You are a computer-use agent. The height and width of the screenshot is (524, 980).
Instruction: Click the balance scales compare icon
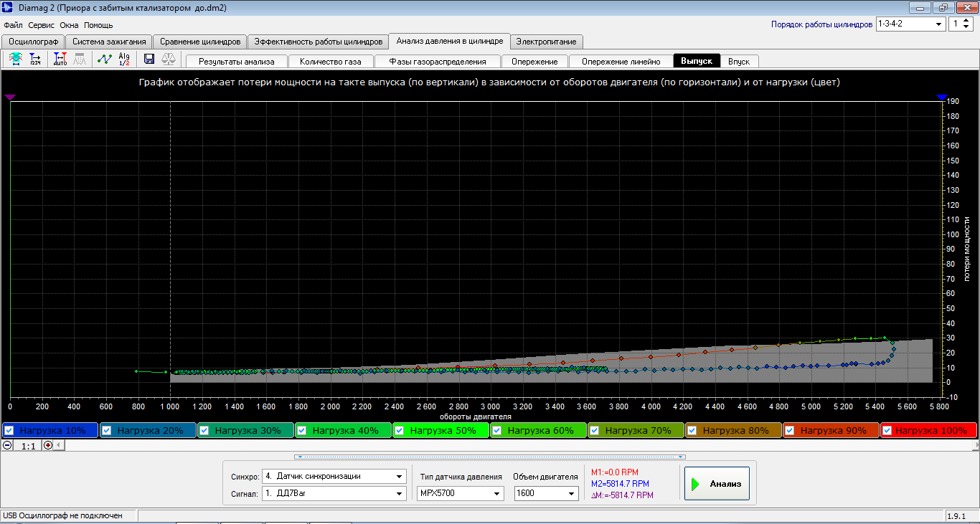tap(169, 59)
